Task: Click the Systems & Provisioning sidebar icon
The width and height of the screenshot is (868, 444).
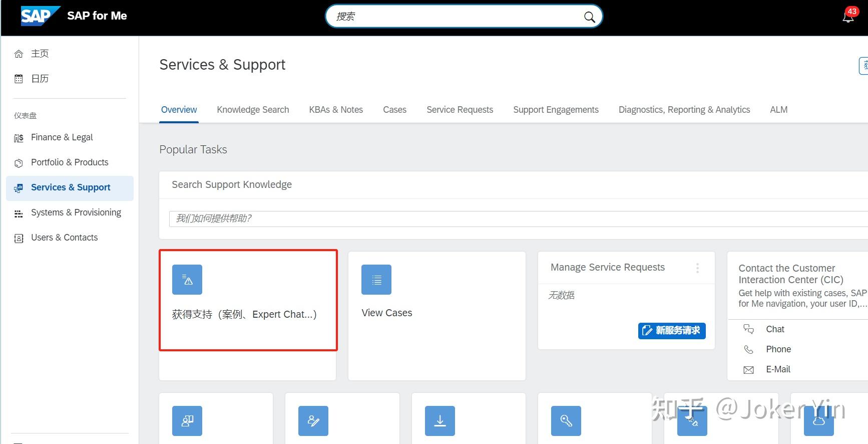Action: (19, 213)
